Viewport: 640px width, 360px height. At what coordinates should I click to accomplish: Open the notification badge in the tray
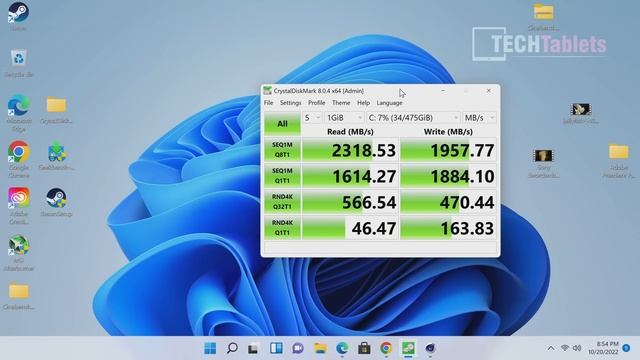coord(627,348)
